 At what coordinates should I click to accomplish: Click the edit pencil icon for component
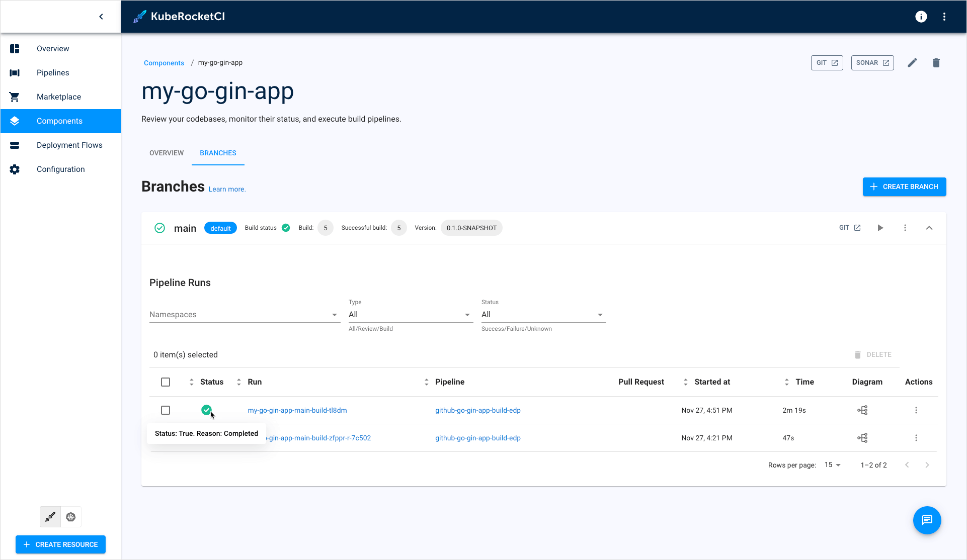[913, 62]
